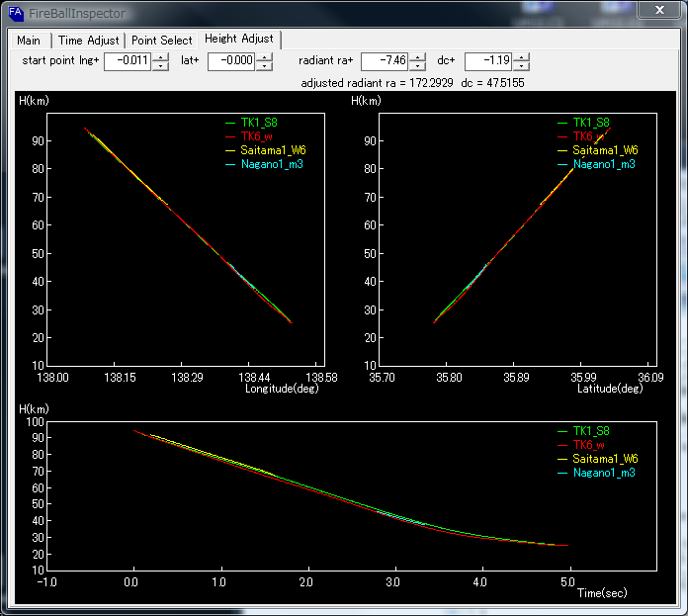Click the dc+ value field
688x616 pixels.
488,61
